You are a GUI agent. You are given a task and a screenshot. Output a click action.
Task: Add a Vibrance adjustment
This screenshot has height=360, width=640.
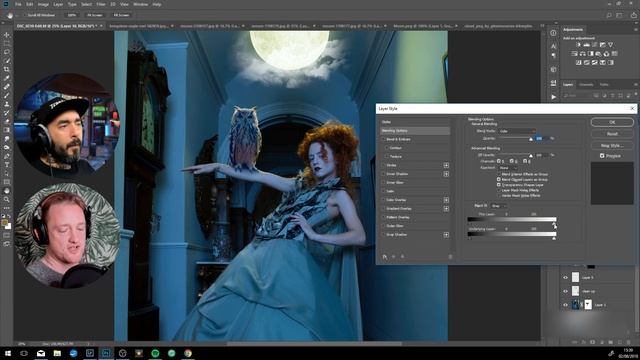click(x=611, y=44)
